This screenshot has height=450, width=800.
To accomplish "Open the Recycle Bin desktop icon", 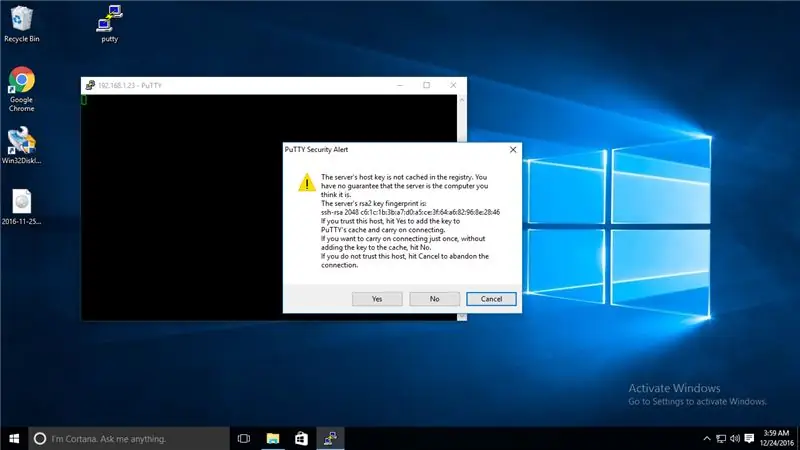I will tap(21, 24).
